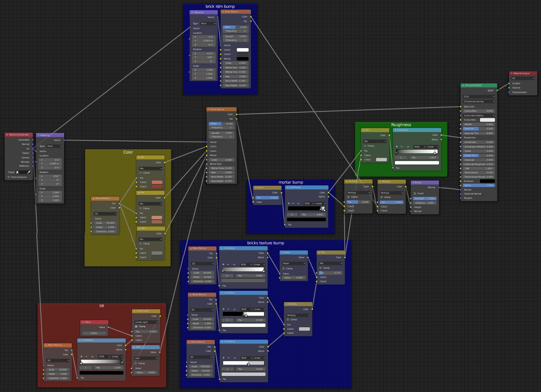Click '+' on the mortar bump ColorRamp
This screenshot has height=392, width=541.
[x=288, y=203]
